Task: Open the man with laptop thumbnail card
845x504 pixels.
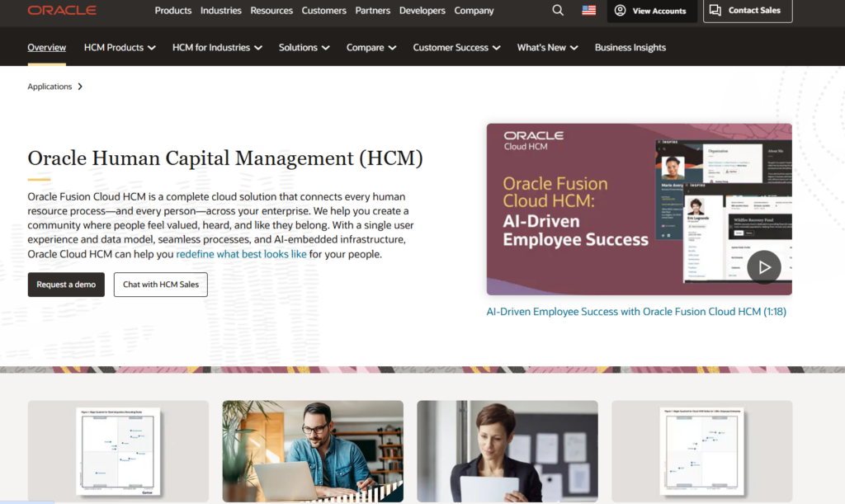Action: 313,450
